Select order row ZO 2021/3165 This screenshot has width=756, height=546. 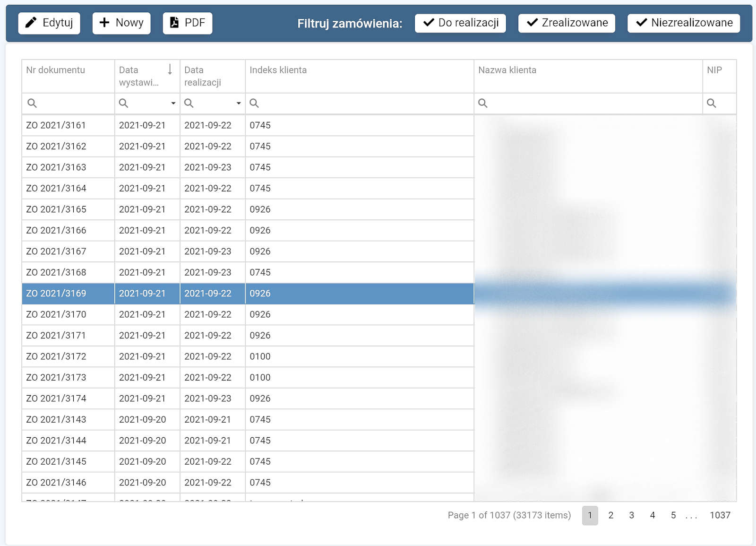(56, 209)
